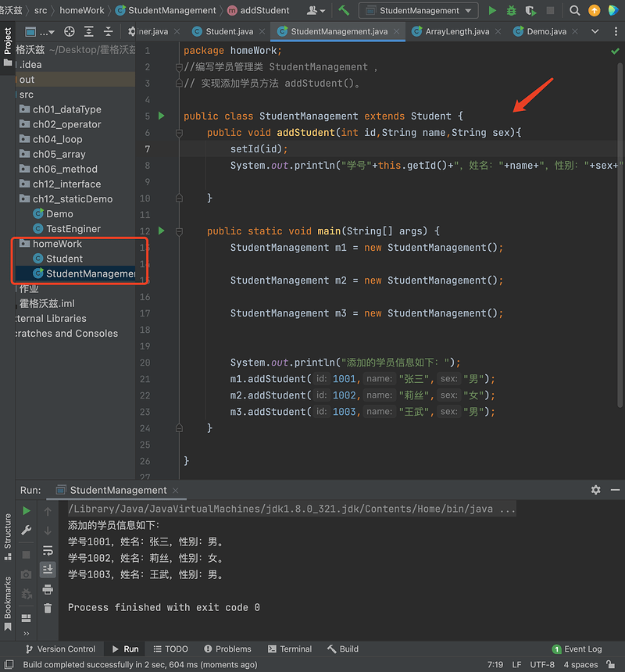Open editor tabs more options menu
The height and width of the screenshot is (672, 625).
[x=616, y=31]
